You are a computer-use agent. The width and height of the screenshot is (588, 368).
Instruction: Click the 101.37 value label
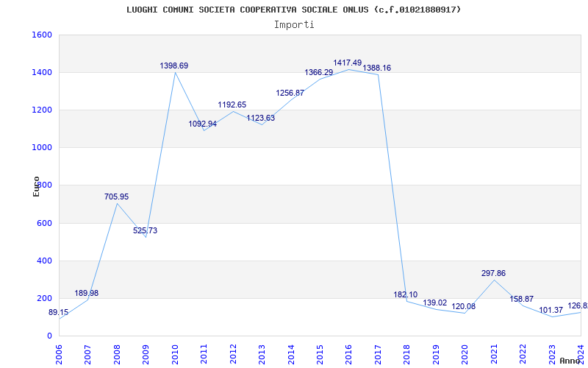(551, 310)
